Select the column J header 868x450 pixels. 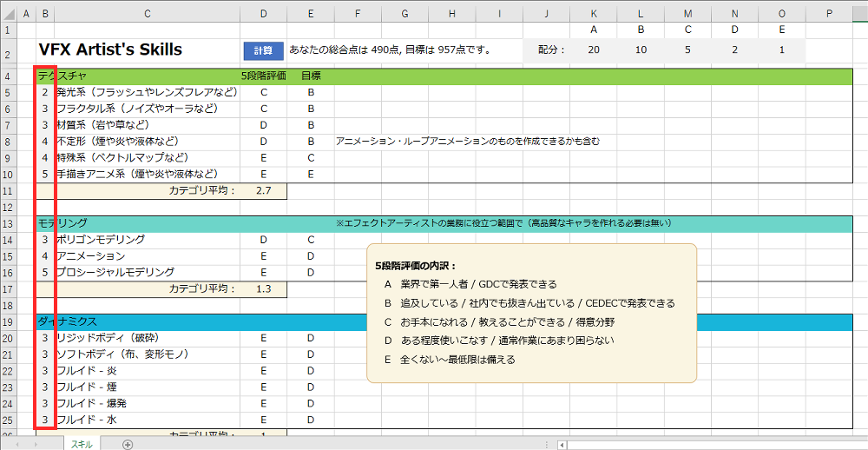546,15
